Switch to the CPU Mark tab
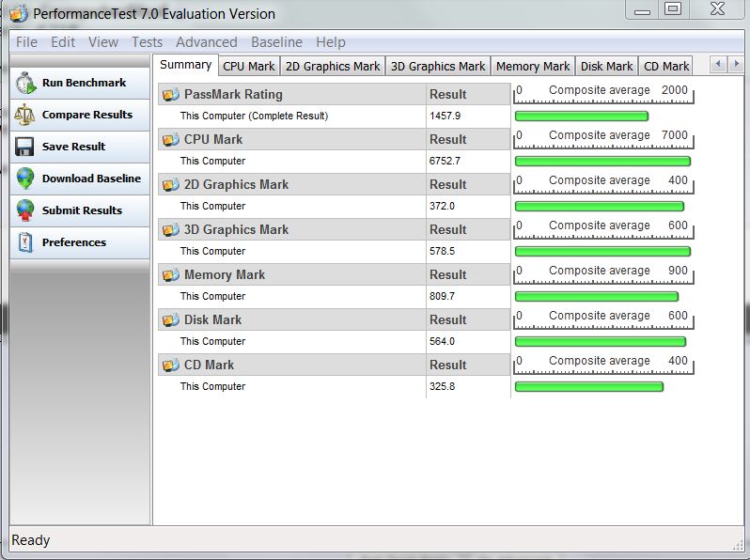The width and height of the screenshot is (750, 560). pyautogui.click(x=249, y=66)
